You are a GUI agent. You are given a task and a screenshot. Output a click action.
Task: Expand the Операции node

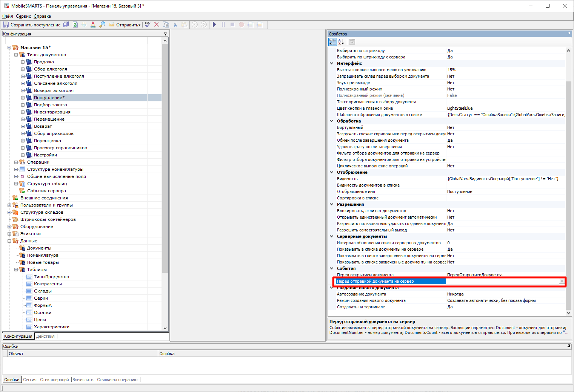point(16,162)
